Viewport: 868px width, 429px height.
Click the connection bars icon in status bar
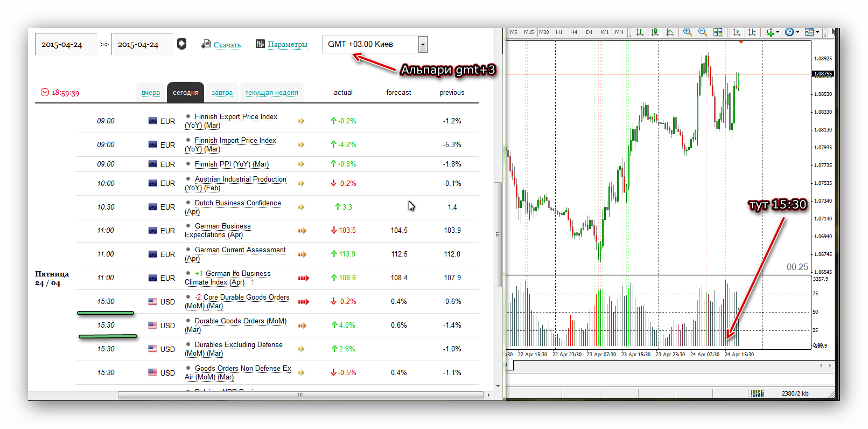(757, 393)
